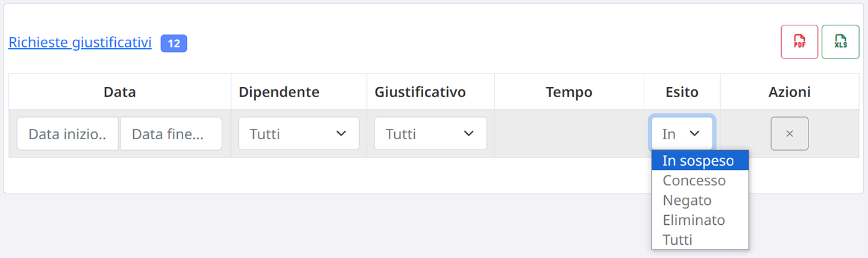Pick Tutti in the Esito list
Screen dimensions: 868x258
700,240
